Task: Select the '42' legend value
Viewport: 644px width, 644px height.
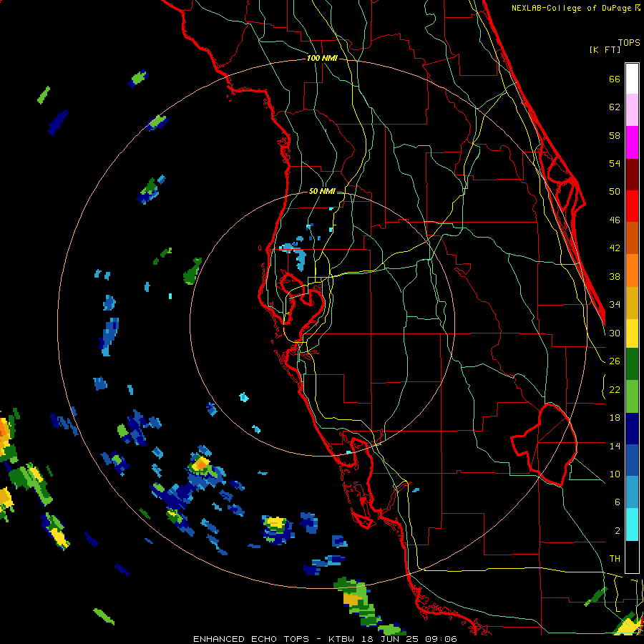Action: (x=615, y=248)
